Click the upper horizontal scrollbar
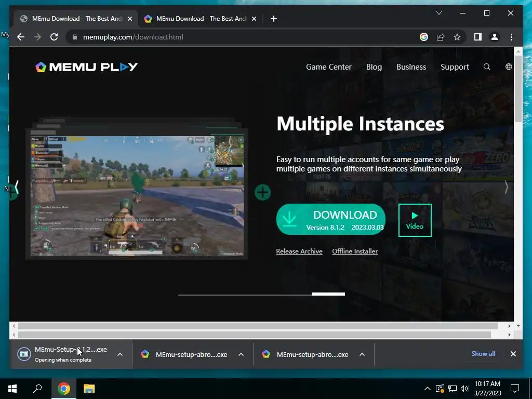The image size is (532, 399). pos(258,326)
